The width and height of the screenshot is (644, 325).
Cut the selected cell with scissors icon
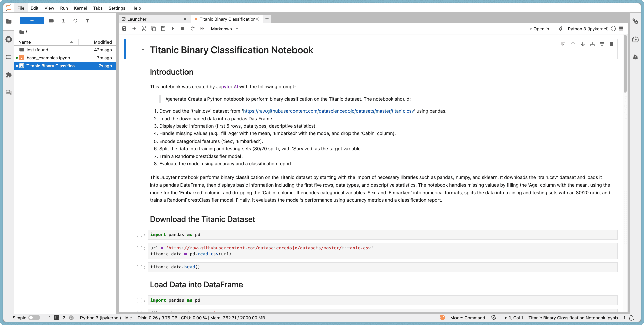144,29
